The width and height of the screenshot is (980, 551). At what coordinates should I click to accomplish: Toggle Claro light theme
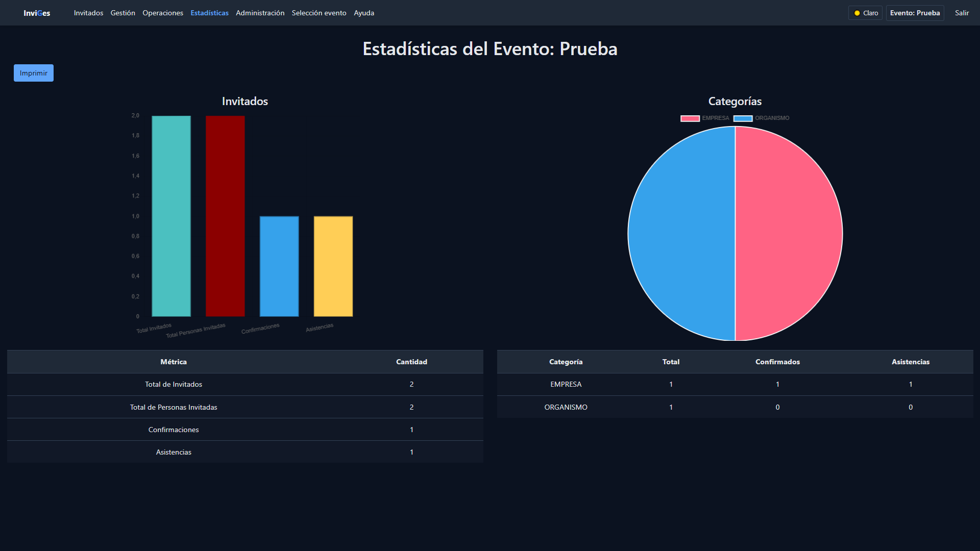pyautogui.click(x=865, y=13)
